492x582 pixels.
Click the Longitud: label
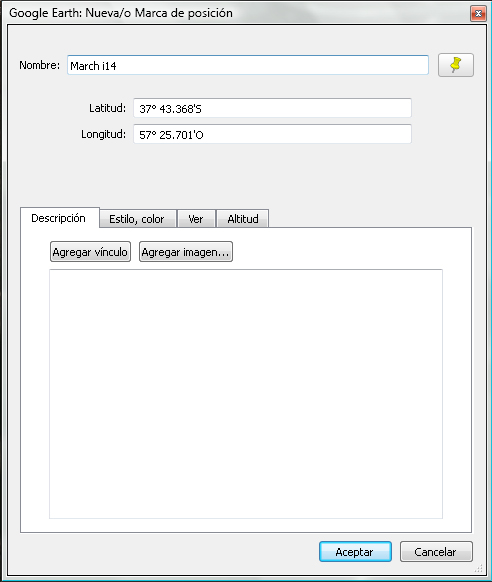pos(104,134)
